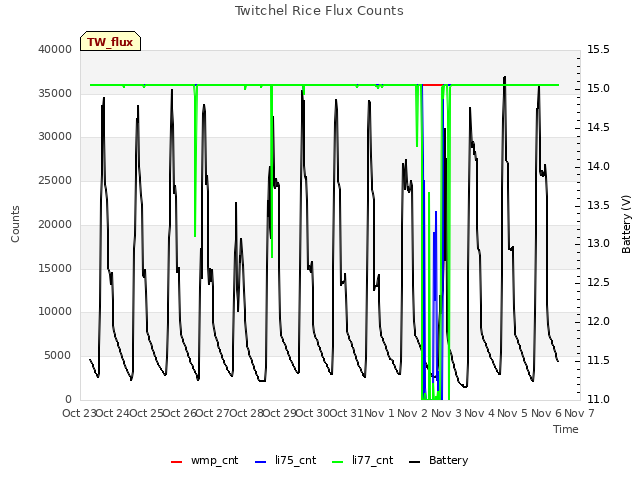This screenshot has width=640, height=480.
Task: Click the 14.5 tick on Battery axis
Action: (598, 127)
